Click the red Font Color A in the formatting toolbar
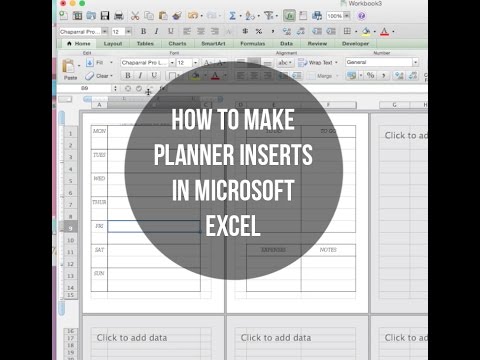Image resolution: width=480 pixels, height=360 pixels. (384, 31)
